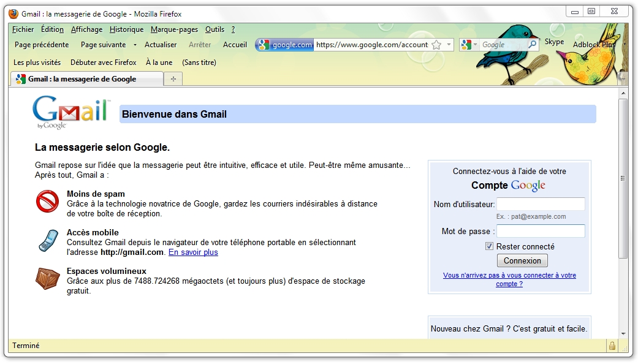Click the vertical scrollbar thumb

[x=623, y=178]
